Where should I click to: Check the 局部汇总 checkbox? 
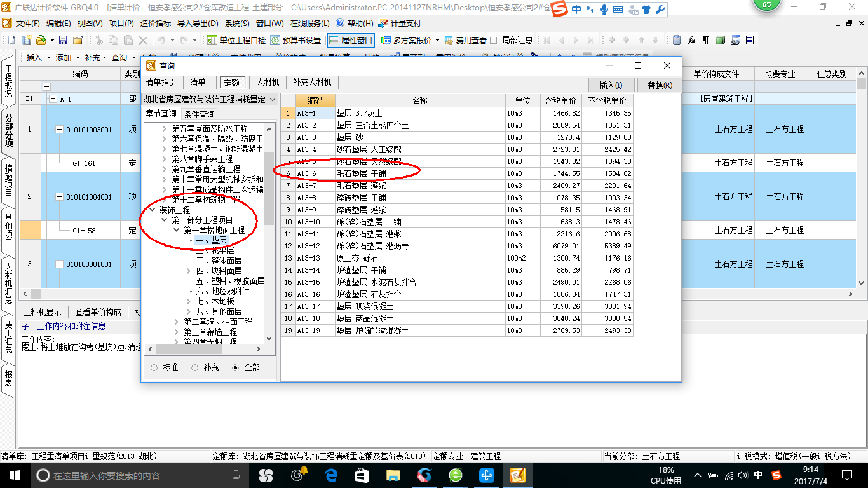click(x=494, y=40)
